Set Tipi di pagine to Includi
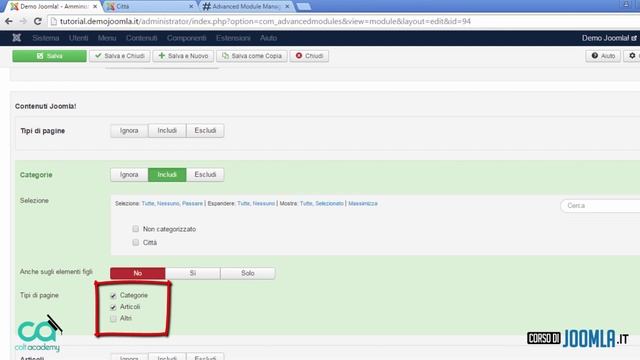 tap(167, 131)
